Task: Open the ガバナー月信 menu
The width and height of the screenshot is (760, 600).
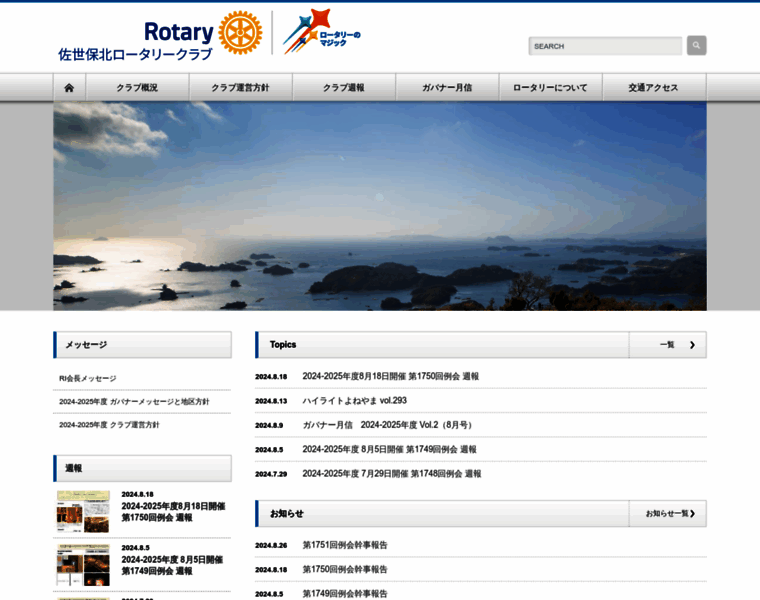Action: (x=447, y=88)
